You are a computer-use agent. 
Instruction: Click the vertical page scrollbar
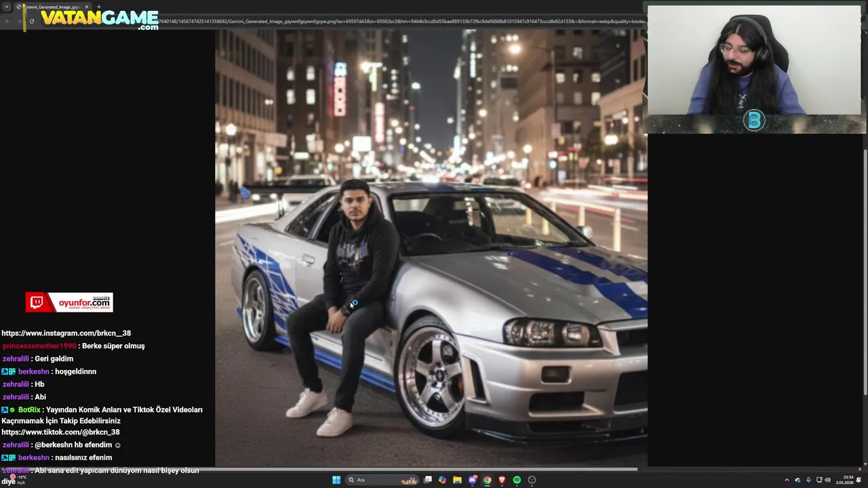[x=864, y=271]
